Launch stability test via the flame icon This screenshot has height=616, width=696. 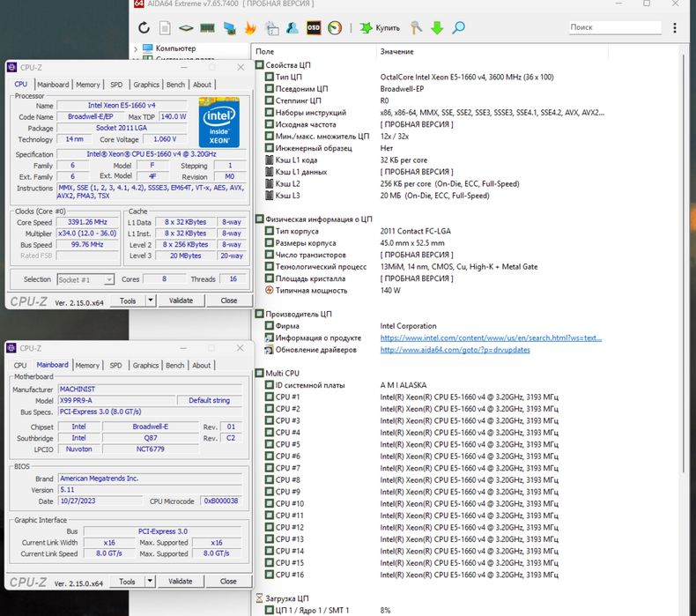pos(250,28)
